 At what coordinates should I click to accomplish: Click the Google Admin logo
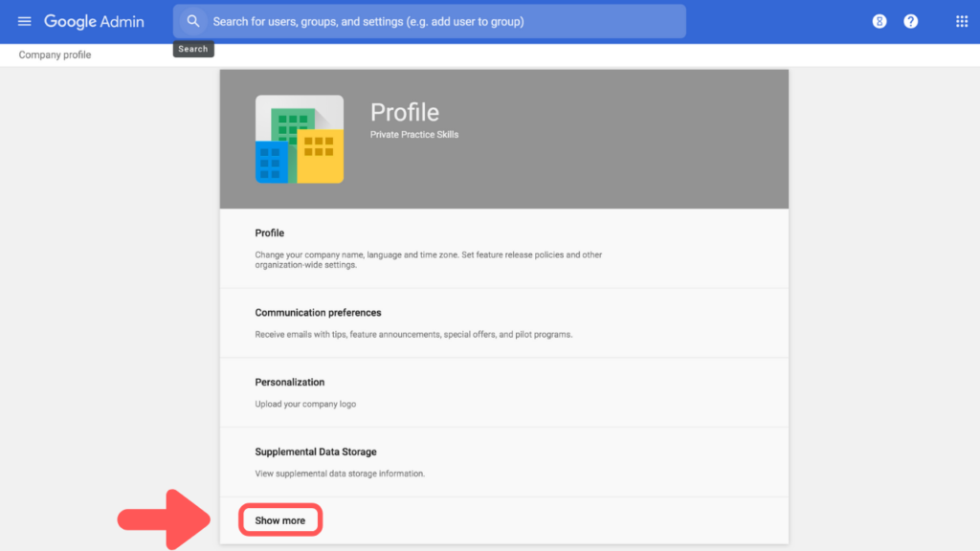tap(94, 21)
